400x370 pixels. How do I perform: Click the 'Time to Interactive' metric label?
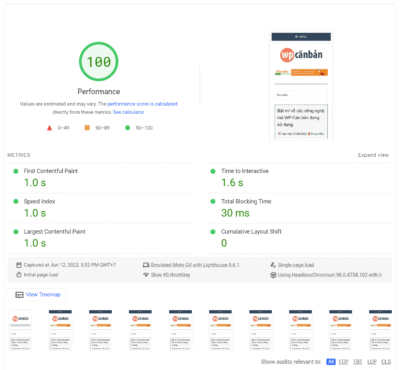tap(245, 171)
